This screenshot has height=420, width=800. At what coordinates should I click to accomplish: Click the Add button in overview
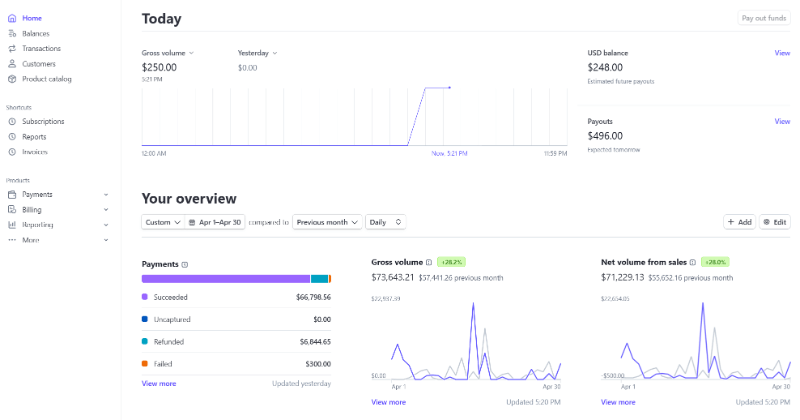pos(739,222)
